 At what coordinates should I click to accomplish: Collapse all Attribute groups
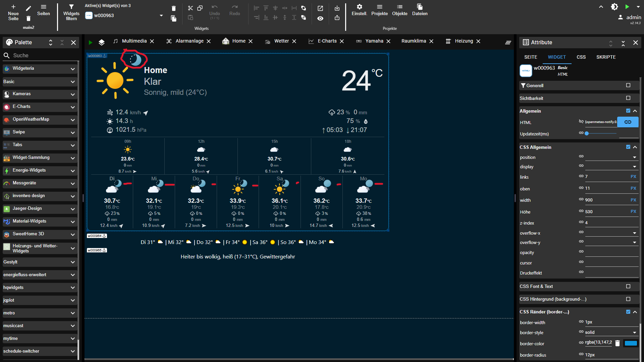tap(623, 43)
